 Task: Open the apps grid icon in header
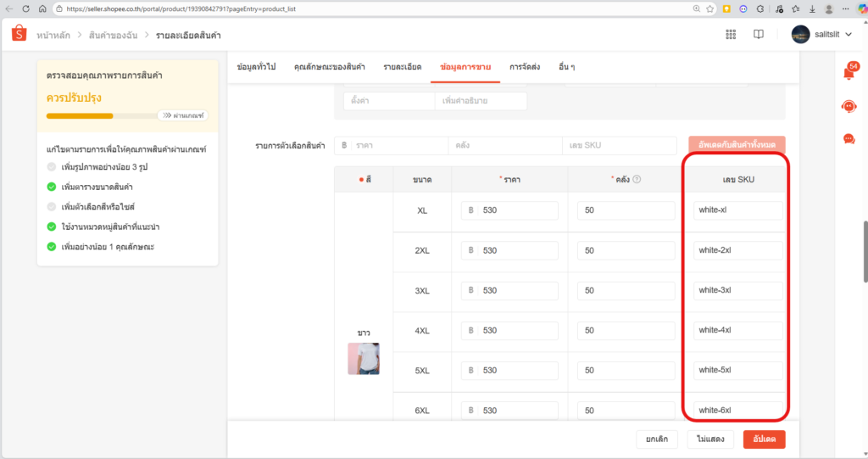click(x=731, y=35)
